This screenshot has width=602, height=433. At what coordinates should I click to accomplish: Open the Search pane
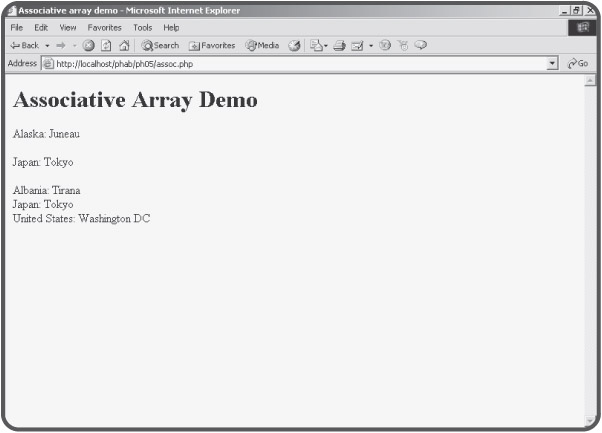coord(160,45)
